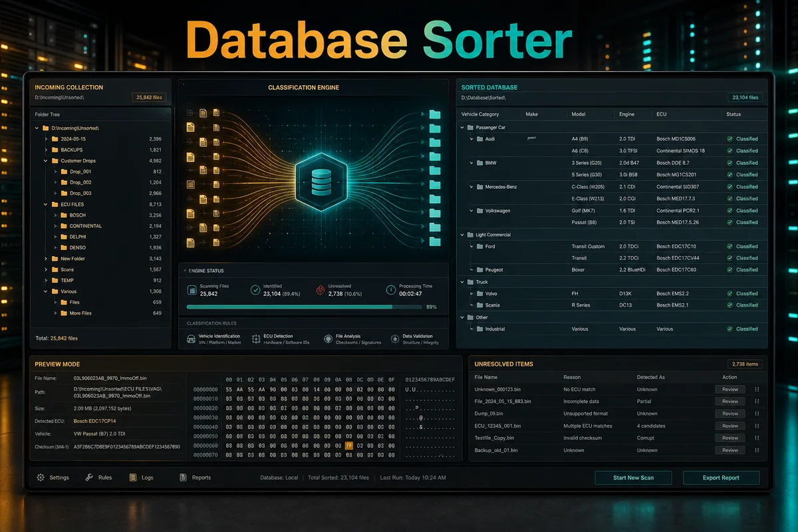
Task: Select the highlighted 7F hex byte
Action: [349, 446]
